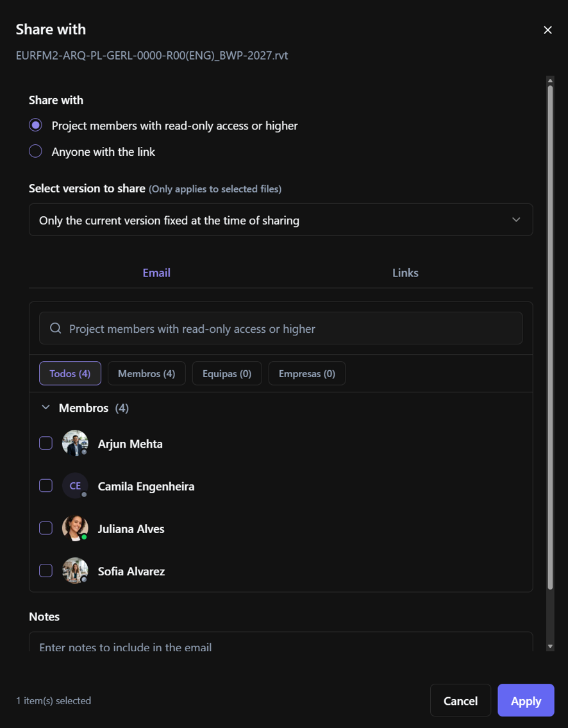Click the scrollbar down arrow

click(x=550, y=647)
